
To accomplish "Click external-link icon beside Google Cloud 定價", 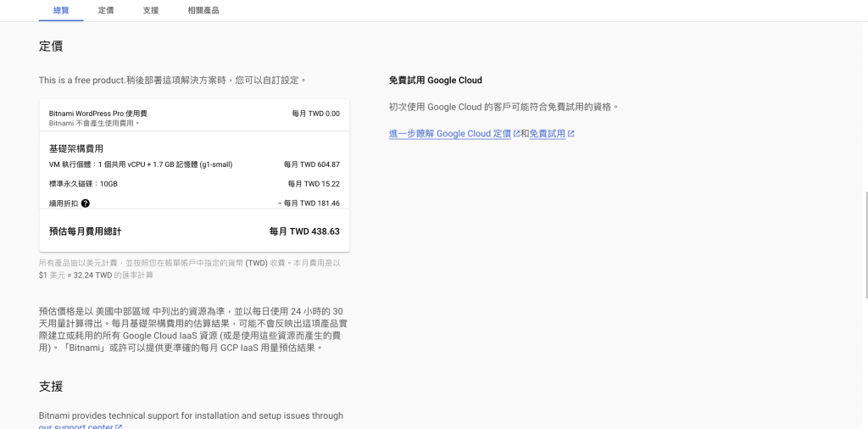I will (516, 133).
